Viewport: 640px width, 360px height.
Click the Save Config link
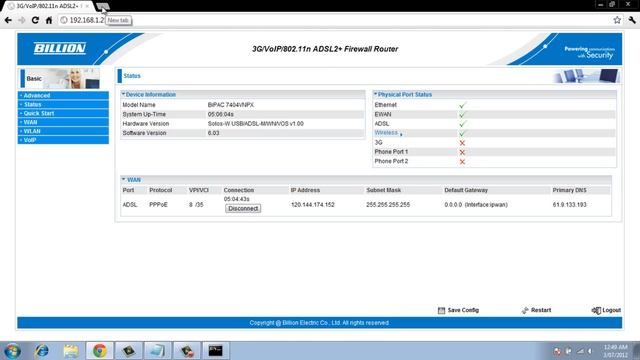(463, 310)
